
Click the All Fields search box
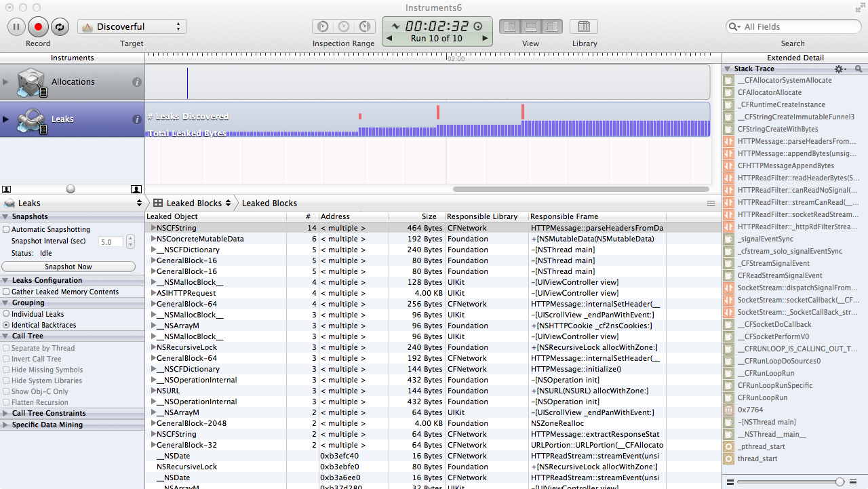(792, 26)
